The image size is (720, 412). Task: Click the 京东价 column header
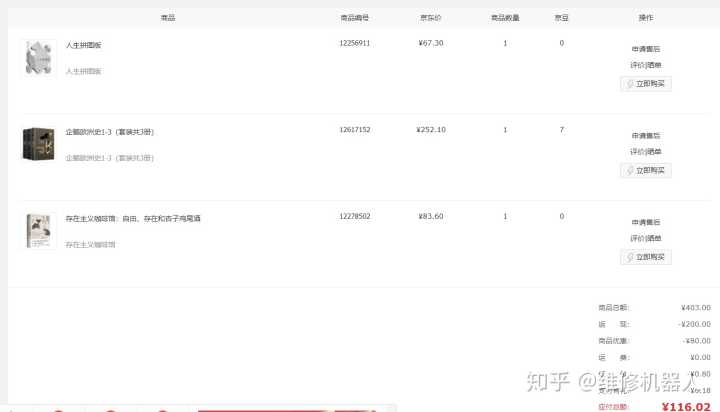(431, 18)
